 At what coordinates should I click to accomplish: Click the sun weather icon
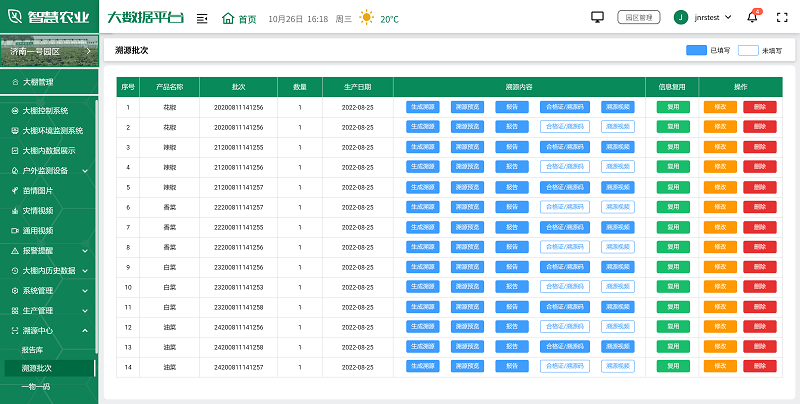point(367,18)
